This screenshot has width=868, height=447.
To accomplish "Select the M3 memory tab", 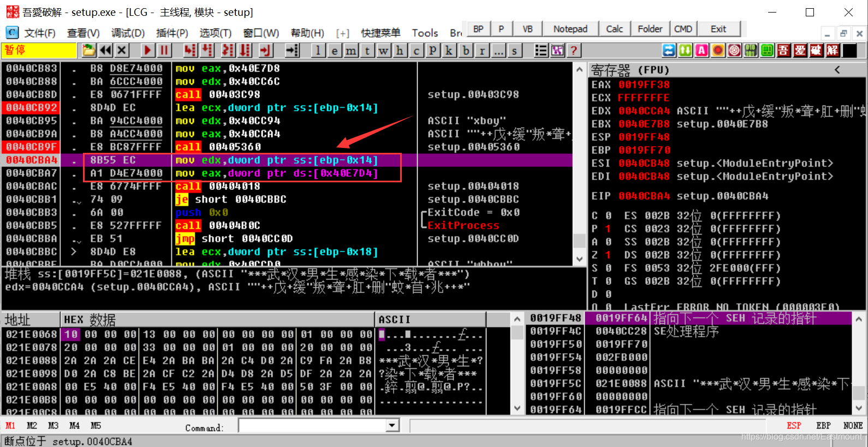I will 53,426.
